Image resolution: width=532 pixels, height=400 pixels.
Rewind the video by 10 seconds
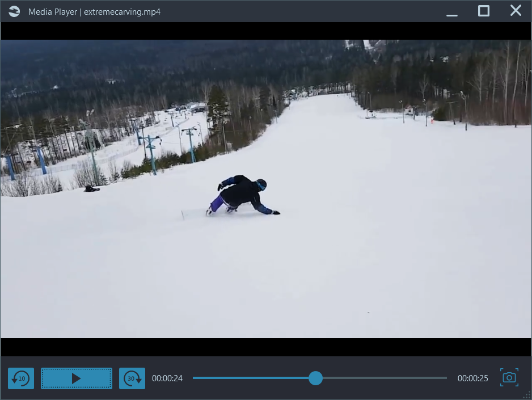21,378
